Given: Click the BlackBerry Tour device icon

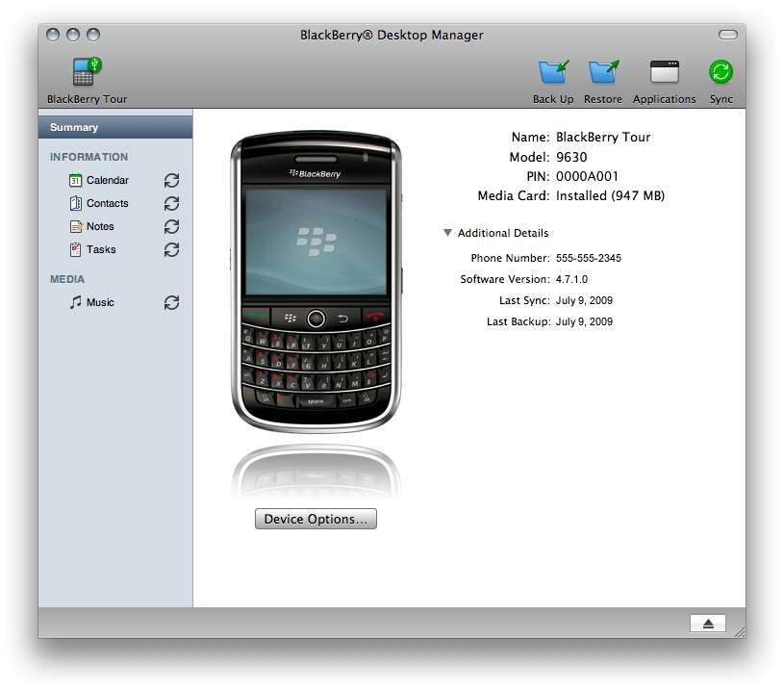Looking at the screenshot, I should click(87, 72).
